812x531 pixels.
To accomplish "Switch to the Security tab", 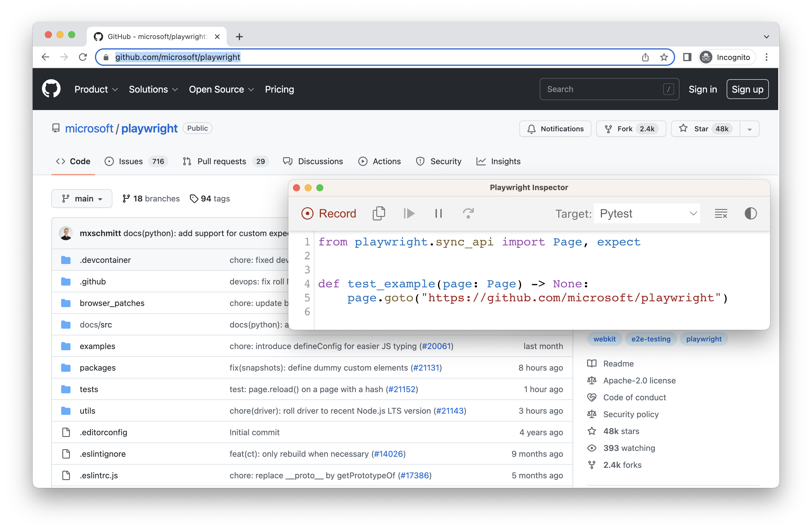I will click(x=439, y=161).
